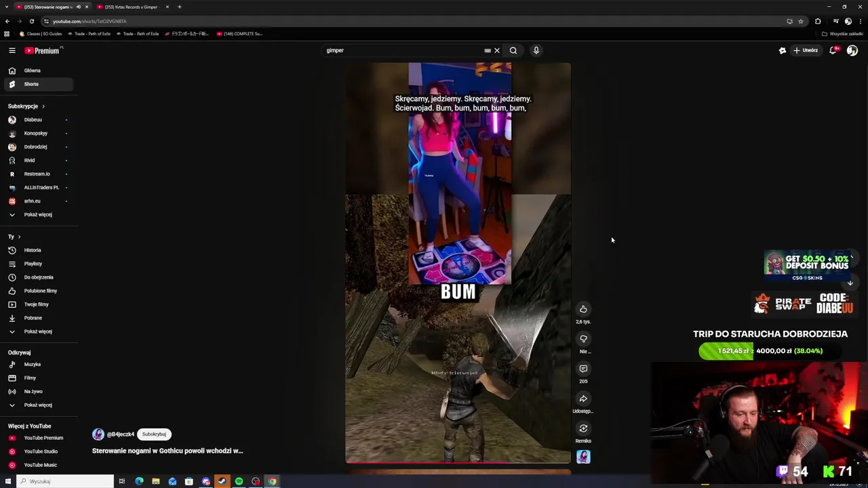868x488 pixels.
Task: Open Główna in the sidebar
Action: 39,70
